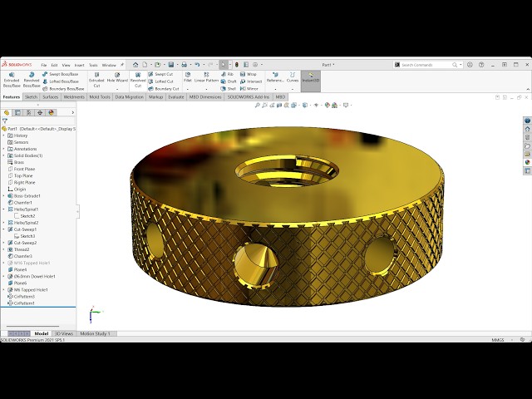Choose the Boundary Cut command
This screenshot has height=399, width=532.
[x=164, y=89]
